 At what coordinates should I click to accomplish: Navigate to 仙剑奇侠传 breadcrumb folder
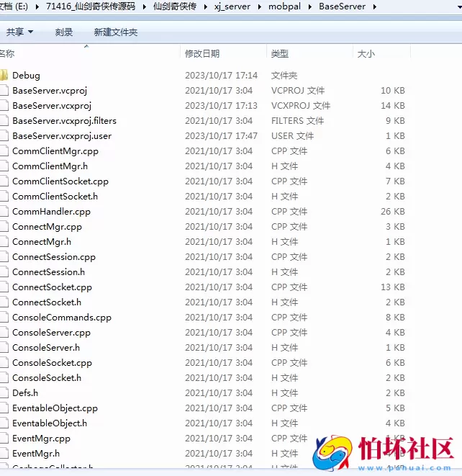pyautogui.click(x=175, y=6)
